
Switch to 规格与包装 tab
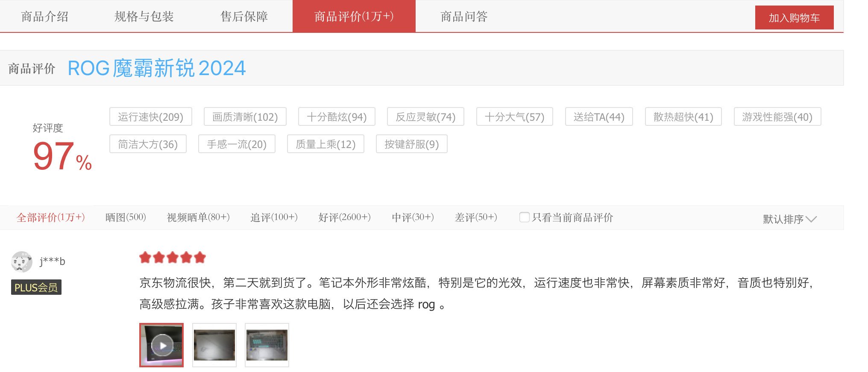click(x=144, y=16)
